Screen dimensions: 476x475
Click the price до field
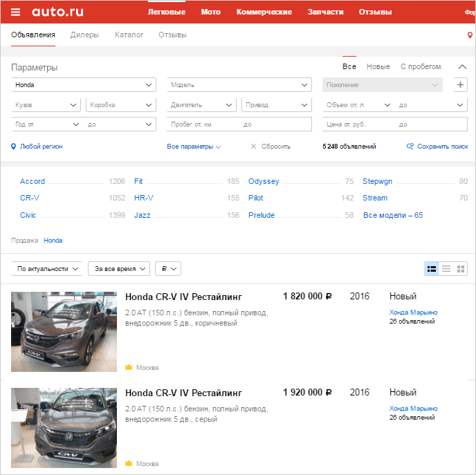431,124
